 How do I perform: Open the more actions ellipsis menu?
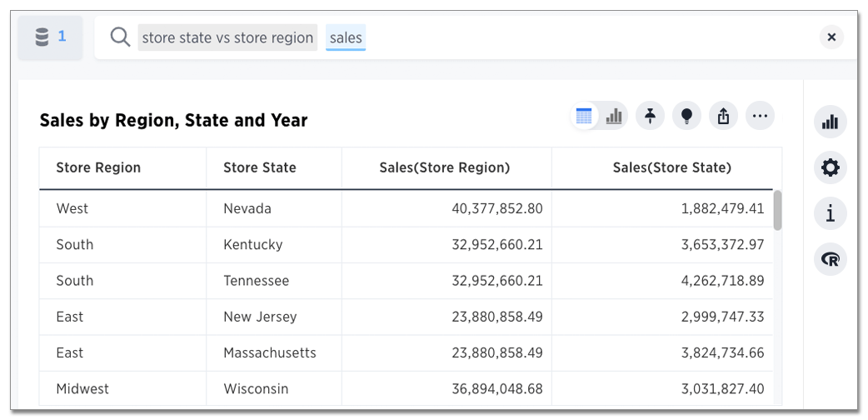coord(760,116)
